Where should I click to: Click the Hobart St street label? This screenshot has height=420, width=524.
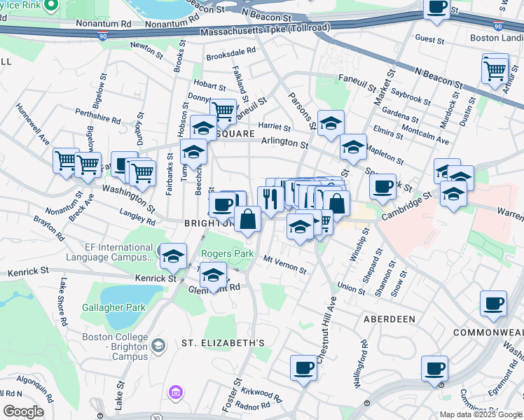[x=210, y=85]
